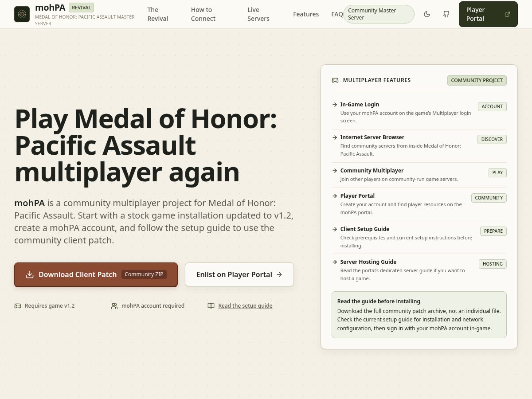The height and width of the screenshot is (399, 532).
Task: Go to How to Connect section
Action: [x=203, y=14]
